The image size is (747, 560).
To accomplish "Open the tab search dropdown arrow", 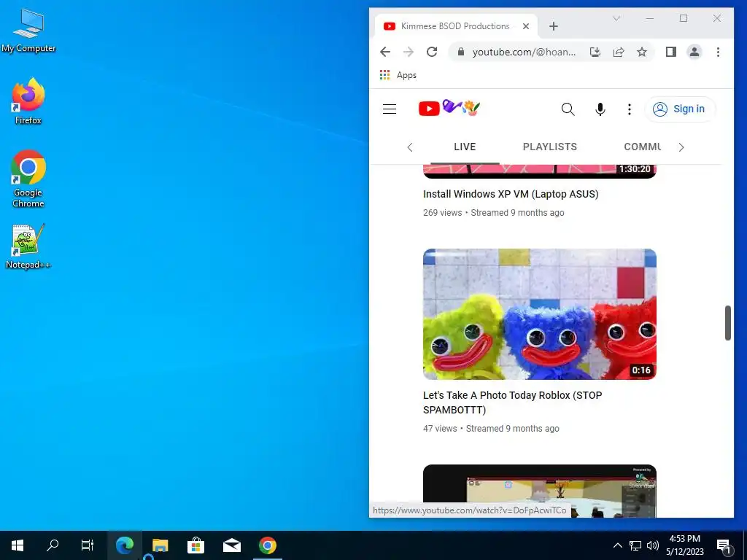I will click(x=616, y=18).
